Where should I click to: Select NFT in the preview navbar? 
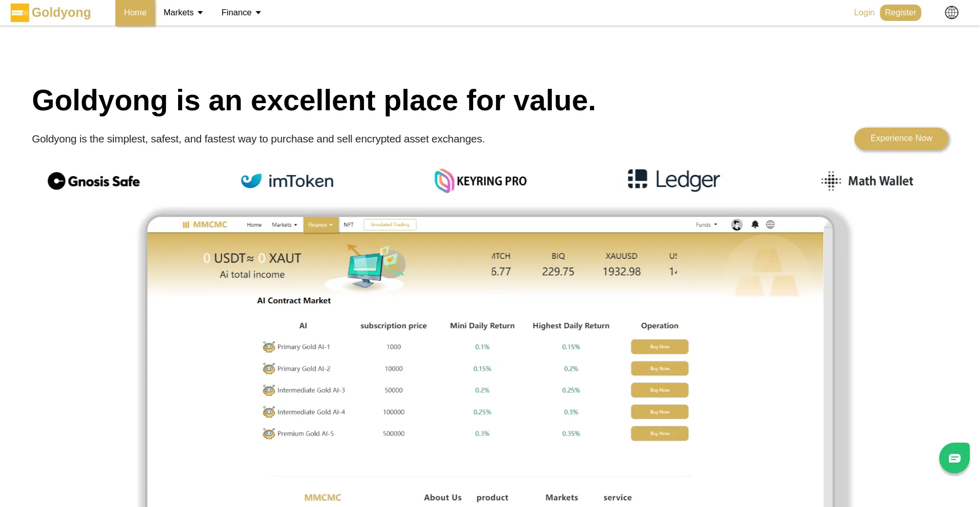click(349, 225)
